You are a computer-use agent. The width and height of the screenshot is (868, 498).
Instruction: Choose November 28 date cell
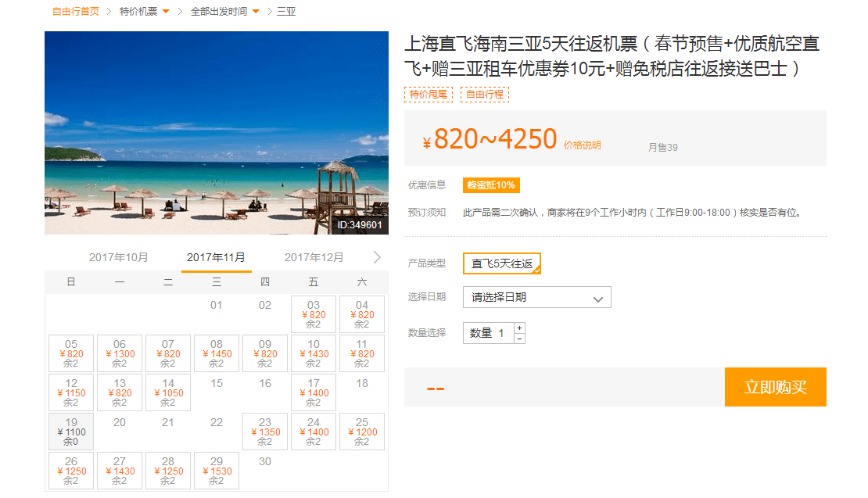pyautogui.click(x=167, y=471)
